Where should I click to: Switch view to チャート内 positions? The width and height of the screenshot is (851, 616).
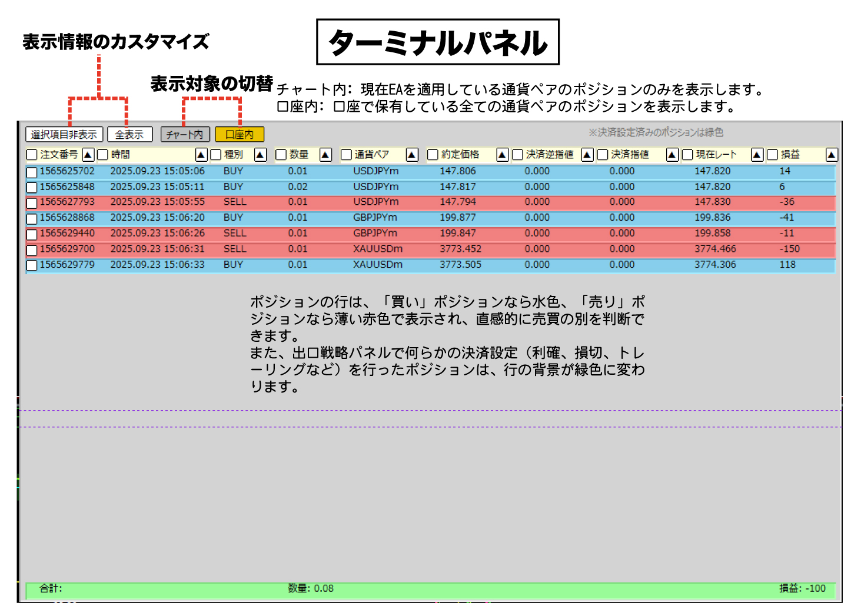coord(185,135)
